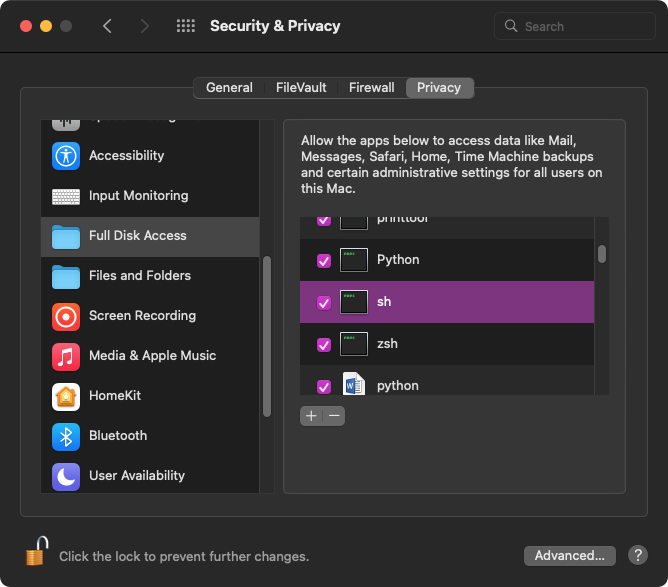Click the Input Monitoring keyboard icon

[x=66, y=196]
